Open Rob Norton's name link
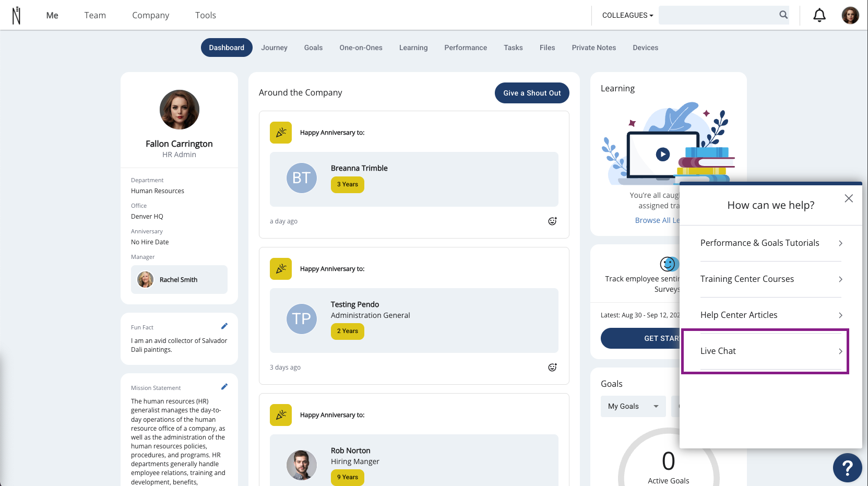The height and width of the screenshot is (486, 868). click(351, 451)
